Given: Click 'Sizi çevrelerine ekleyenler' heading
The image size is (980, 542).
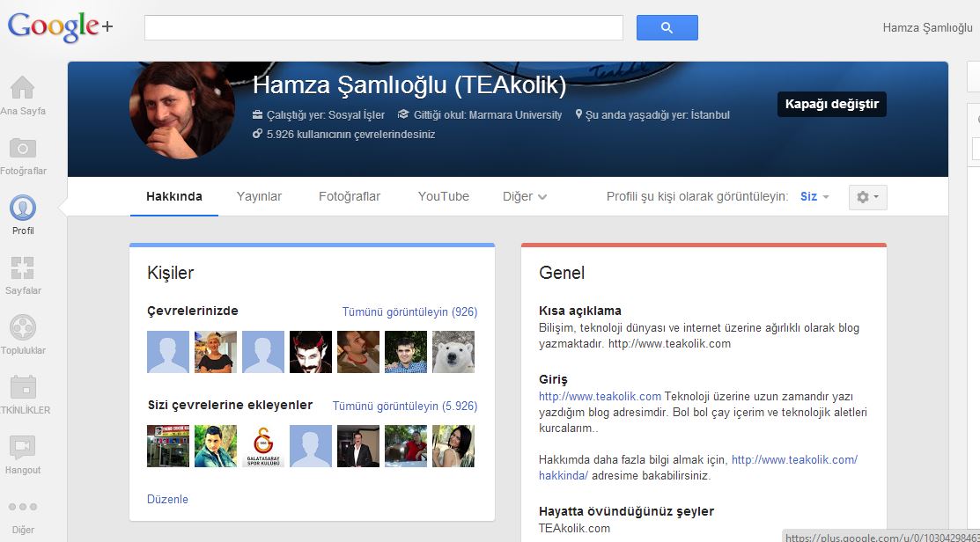Looking at the screenshot, I should (230, 406).
